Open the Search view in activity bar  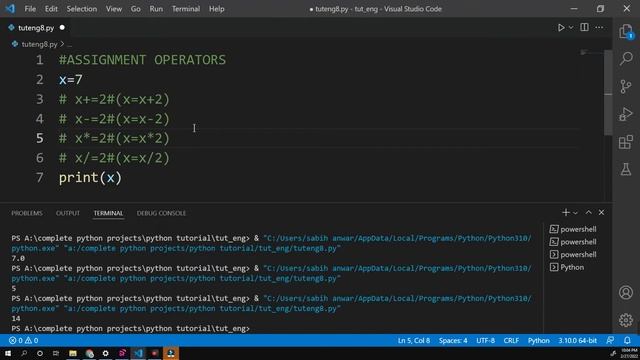(626, 59)
